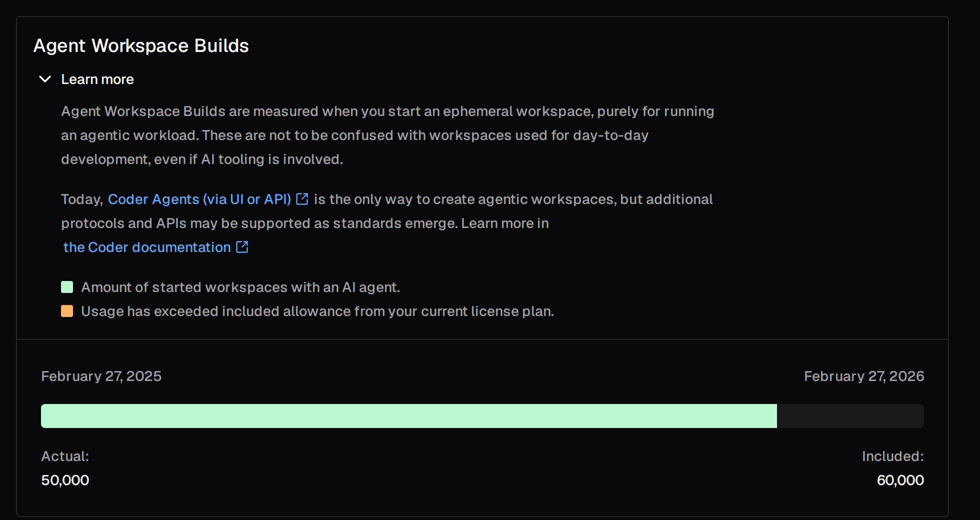
Task: Click the green usage progress bar
Action: [409, 416]
